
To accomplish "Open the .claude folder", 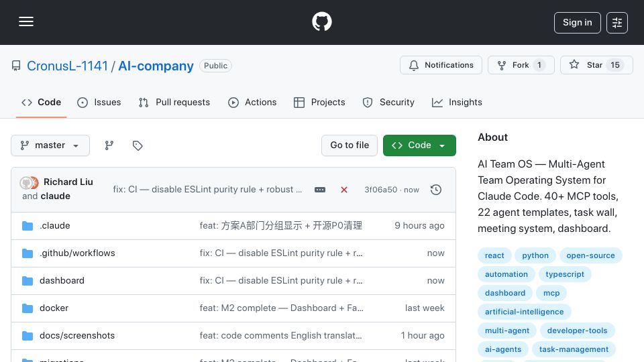I will coord(55,226).
